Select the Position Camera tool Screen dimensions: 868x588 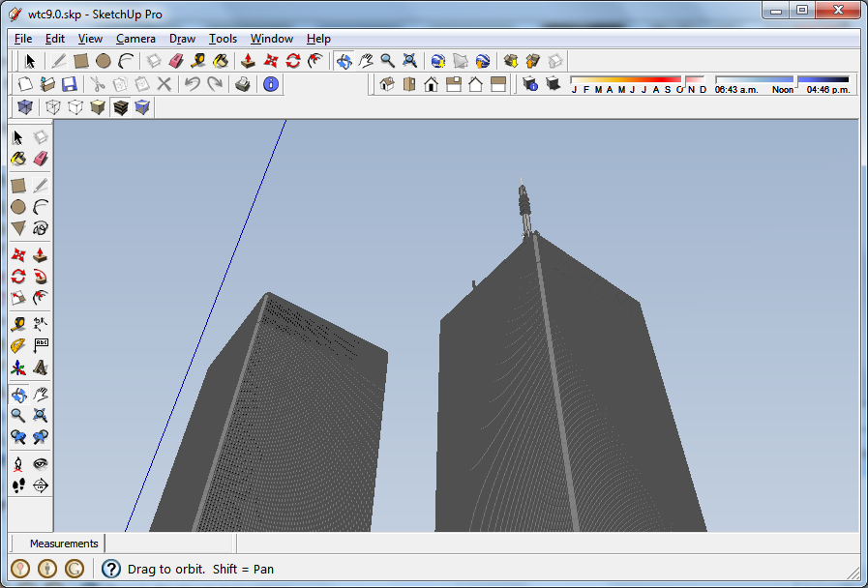[18, 464]
